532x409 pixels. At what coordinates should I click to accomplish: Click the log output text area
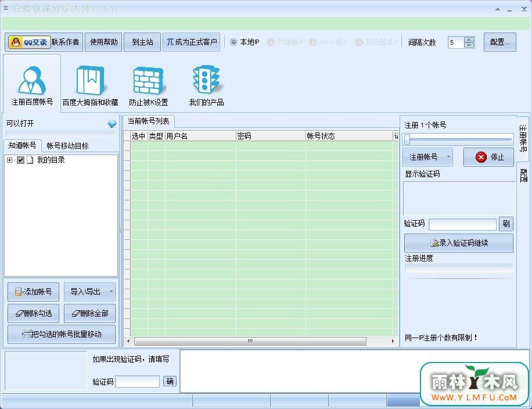(x=299, y=371)
